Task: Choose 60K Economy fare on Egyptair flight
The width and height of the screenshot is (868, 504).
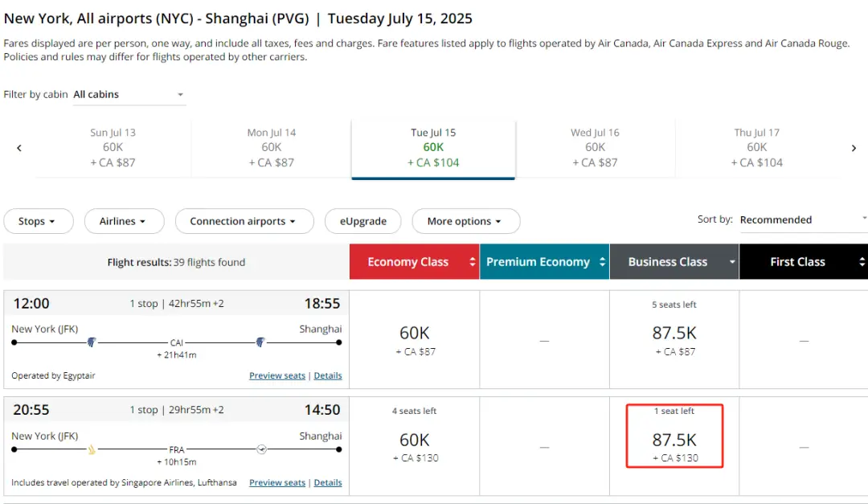Action: coord(415,338)
